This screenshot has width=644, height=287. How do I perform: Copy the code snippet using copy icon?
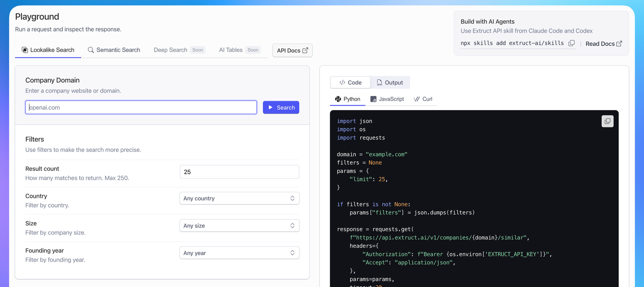tap(607, 121)
